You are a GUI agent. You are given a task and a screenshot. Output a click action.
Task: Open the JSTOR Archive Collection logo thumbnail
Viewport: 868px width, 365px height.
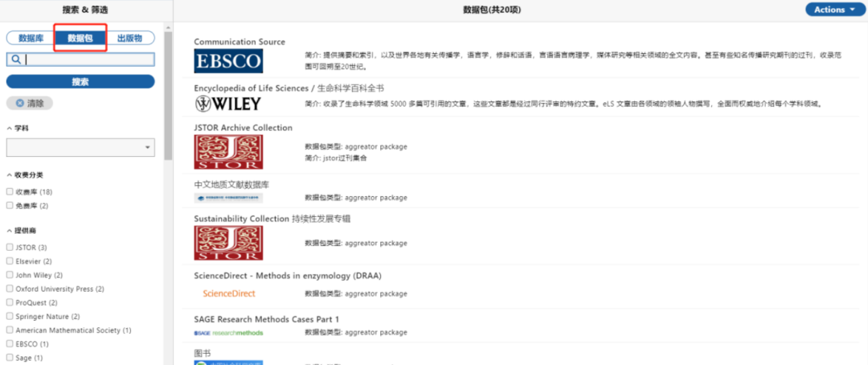[x=228, y=152]
